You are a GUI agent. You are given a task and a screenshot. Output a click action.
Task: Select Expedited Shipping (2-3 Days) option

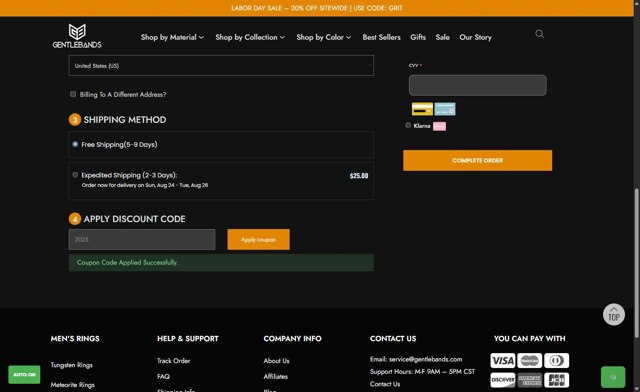tap(75, 175)
